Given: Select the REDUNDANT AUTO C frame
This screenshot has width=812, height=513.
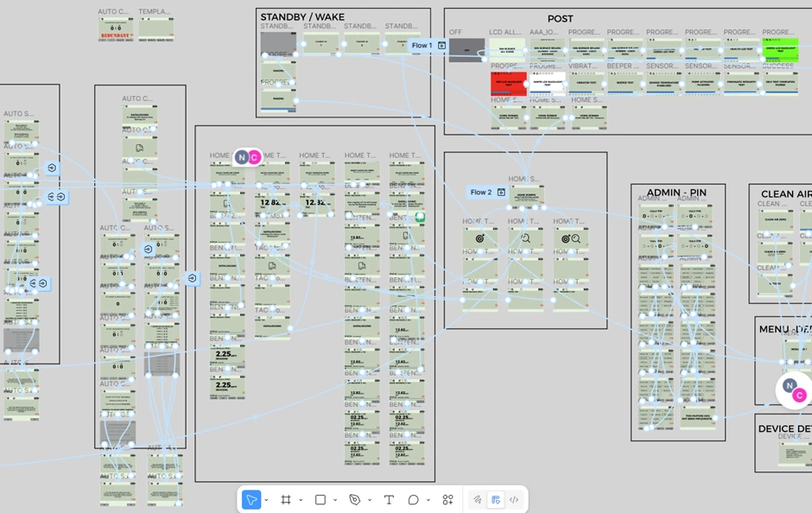Looking at the screenshot, I should (x=116, y=29).
